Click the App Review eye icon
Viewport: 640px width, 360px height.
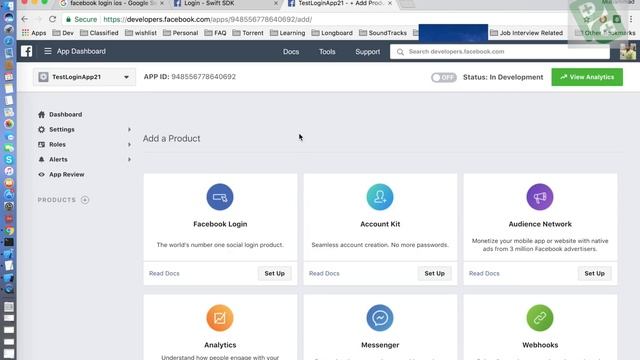coord(41,175)
